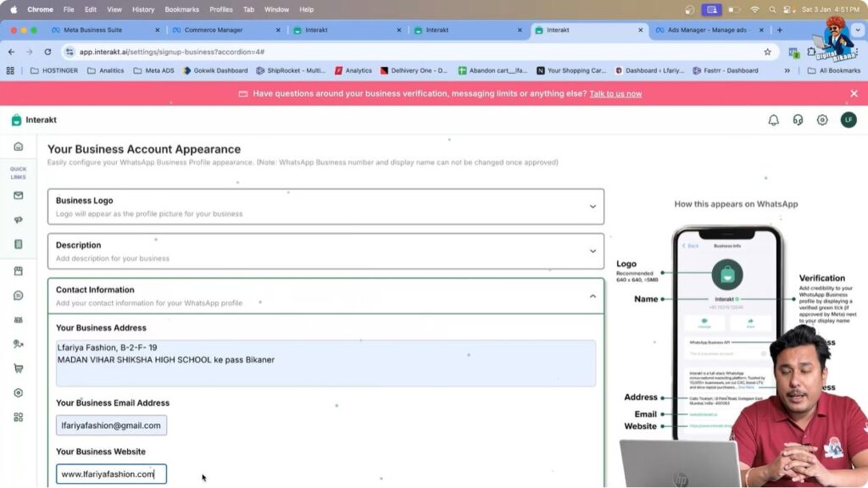Collapse the Contact Information section
868x488 pixels.
click(x=594, y=295)
